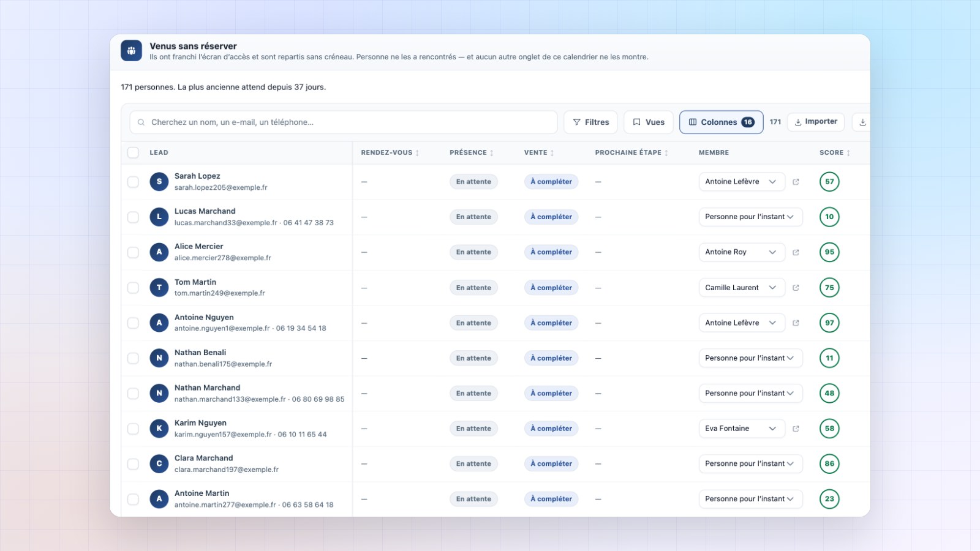
Task: Open Alice Mercier's member external link icon
Action: tap(796, 252)
